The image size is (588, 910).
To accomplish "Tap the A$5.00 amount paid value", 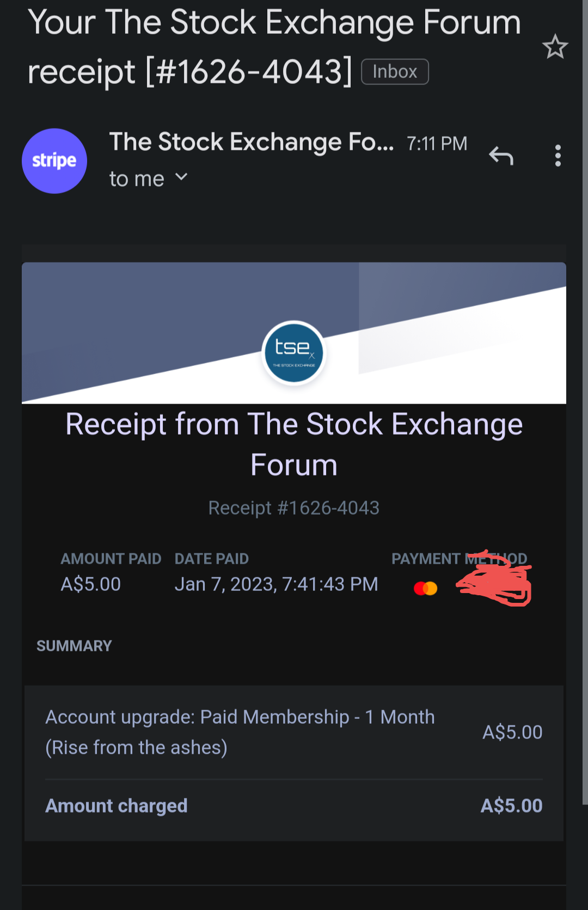I will point(90,584).
